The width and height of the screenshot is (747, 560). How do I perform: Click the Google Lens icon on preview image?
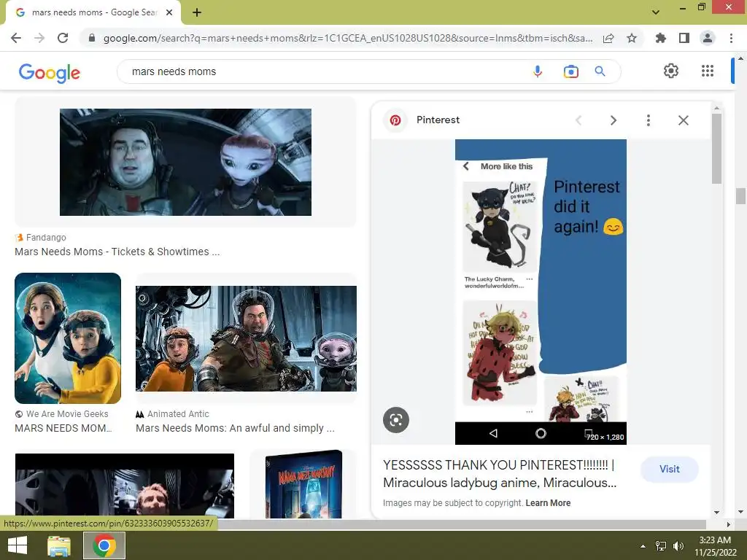tap(396, 420)
